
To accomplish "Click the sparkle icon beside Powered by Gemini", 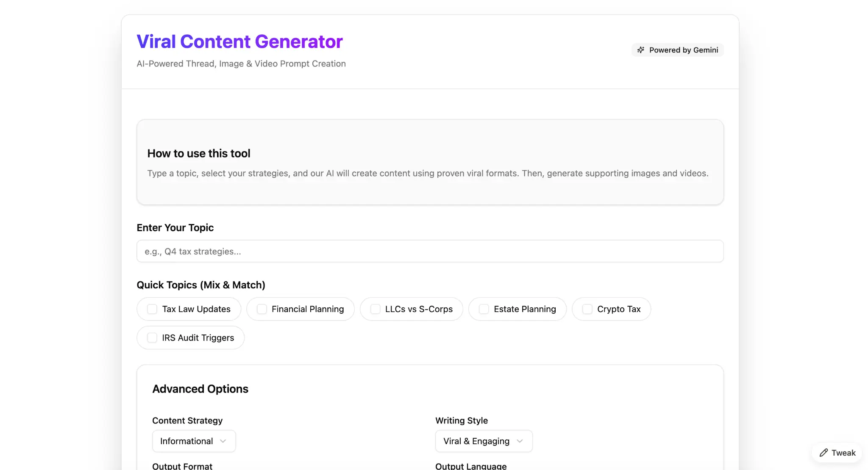I will 641,50.
